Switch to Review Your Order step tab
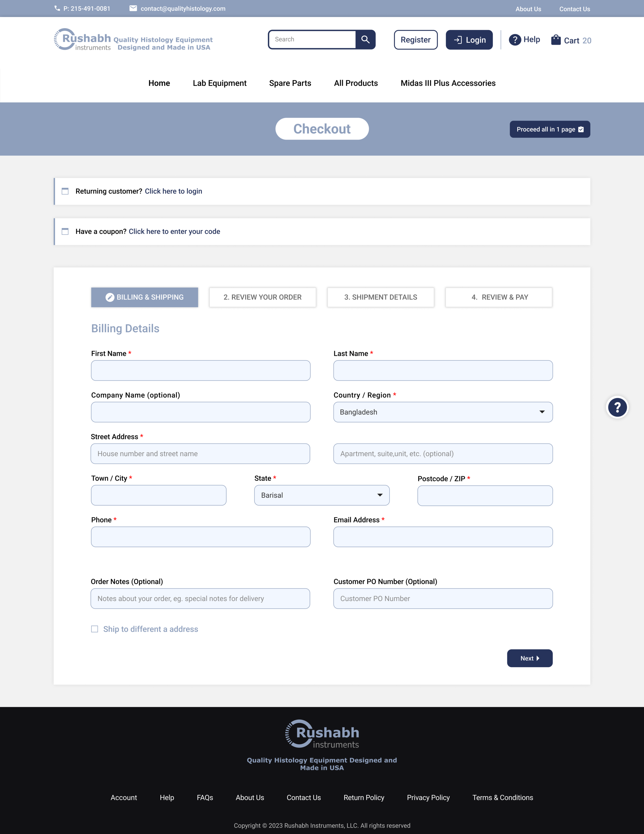Viewport: 644px width, 834px height. tap(262, 297)
